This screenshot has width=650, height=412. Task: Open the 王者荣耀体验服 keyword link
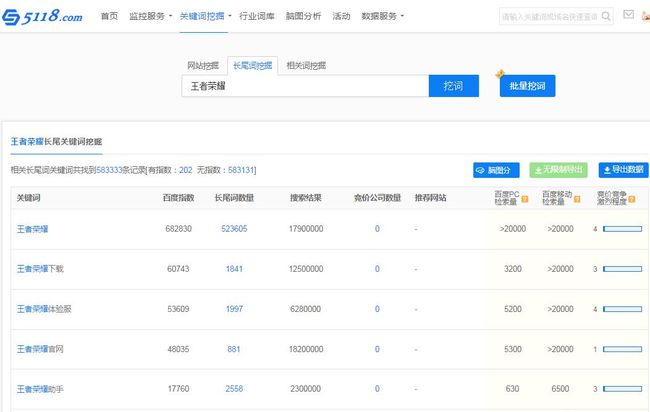coord(44,309)
